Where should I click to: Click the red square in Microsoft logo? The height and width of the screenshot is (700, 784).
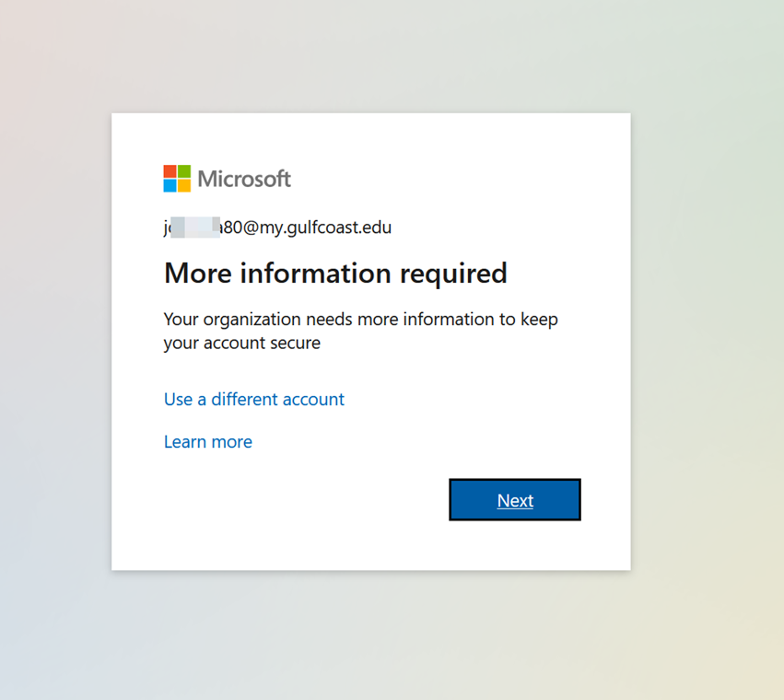170,172
